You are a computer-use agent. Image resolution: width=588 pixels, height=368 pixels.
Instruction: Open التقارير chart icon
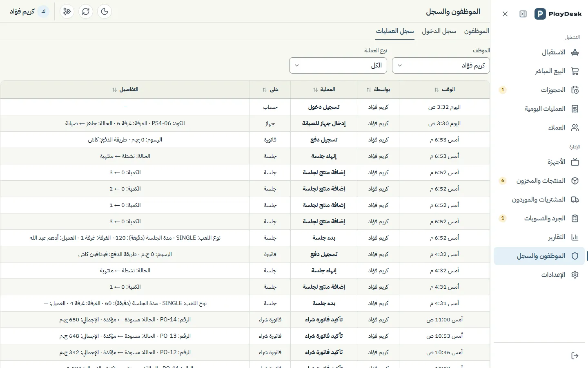[x=575, y=237]
